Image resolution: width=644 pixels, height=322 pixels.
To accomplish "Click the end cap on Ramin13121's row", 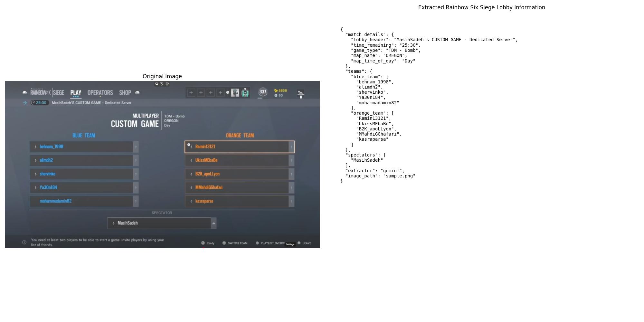I will [291, 147].
